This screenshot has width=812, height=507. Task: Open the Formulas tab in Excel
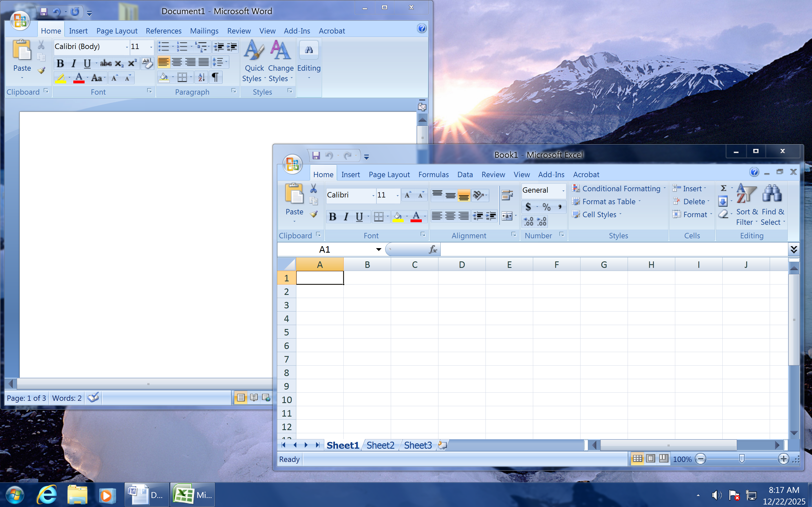[x=433, y=174]
